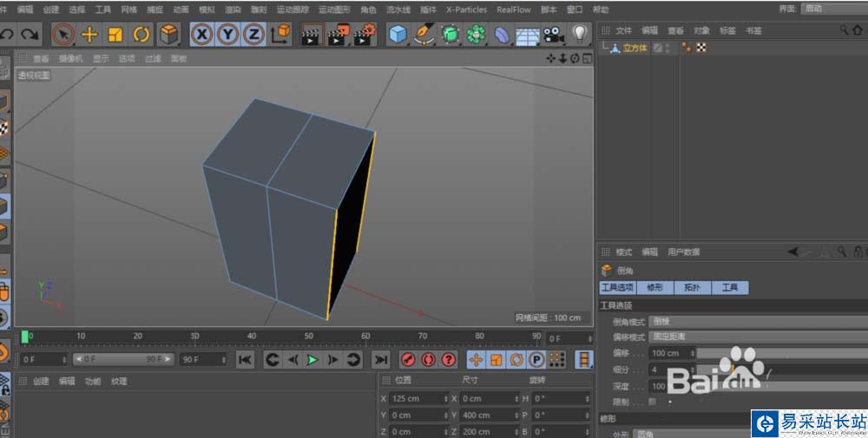Image resolution: width=868 pixels, height=438 pixels.
Task: Click the Camera object icon
Action: 553,35
